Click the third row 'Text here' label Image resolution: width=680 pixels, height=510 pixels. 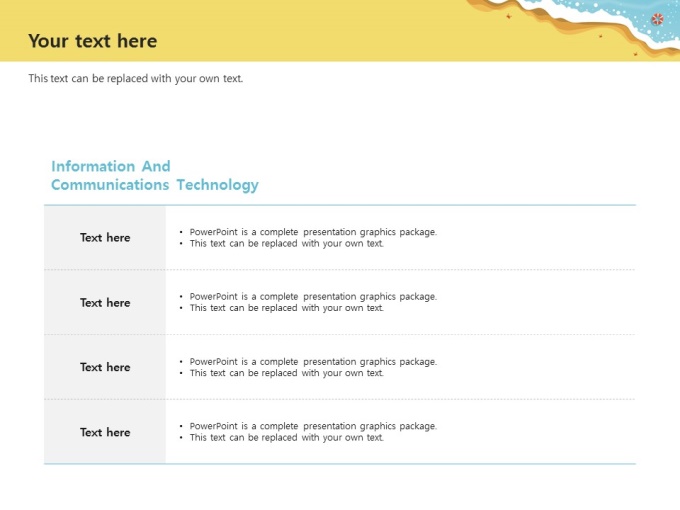pyautogui.click(x=105, y=367)
